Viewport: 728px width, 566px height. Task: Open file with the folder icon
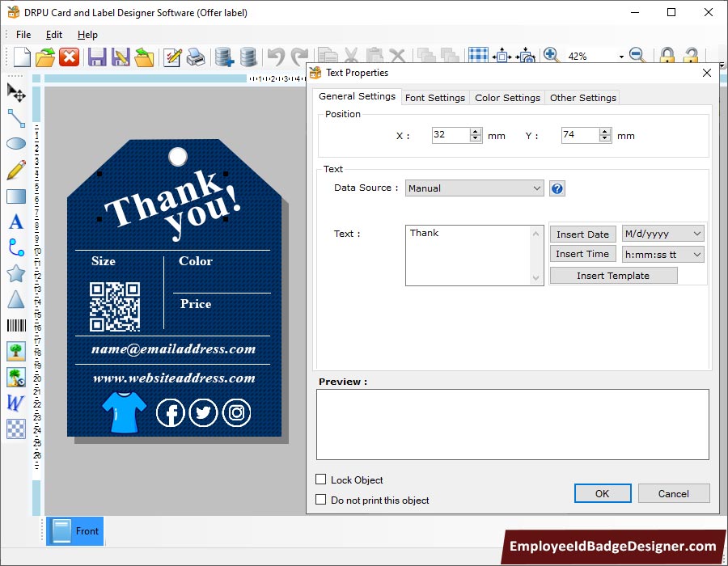pos(45,57)
